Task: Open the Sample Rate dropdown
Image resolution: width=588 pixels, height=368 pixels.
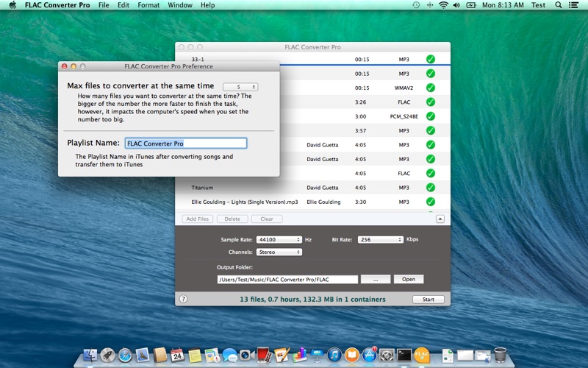Action: point(279,239)
